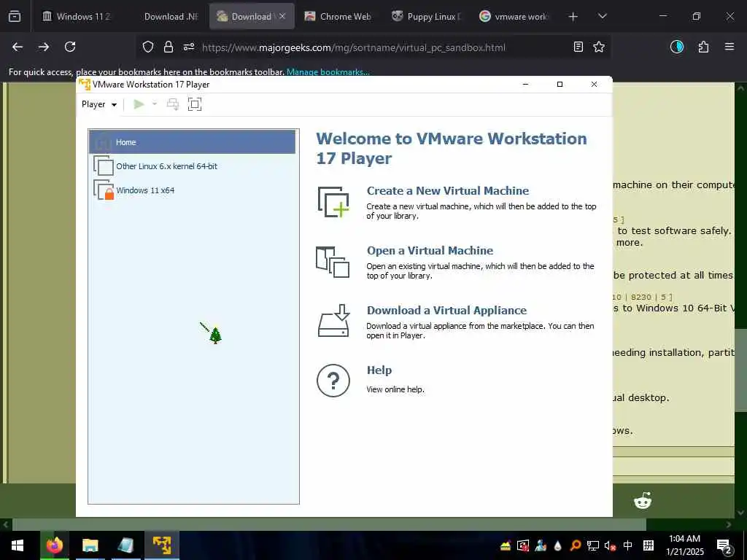Click the Manage bookmarks link
The image size is (747, 560).
pos(328,72)
